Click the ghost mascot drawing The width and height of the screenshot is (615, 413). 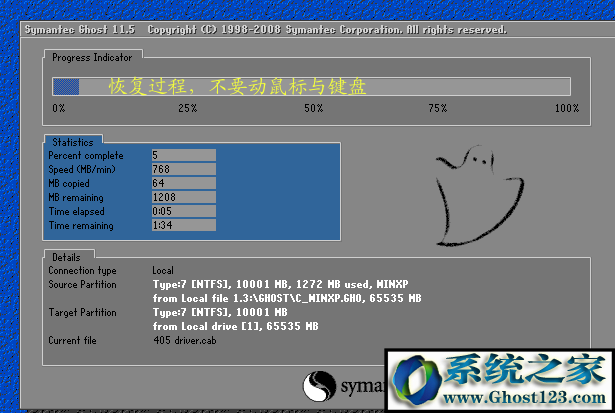479,196
